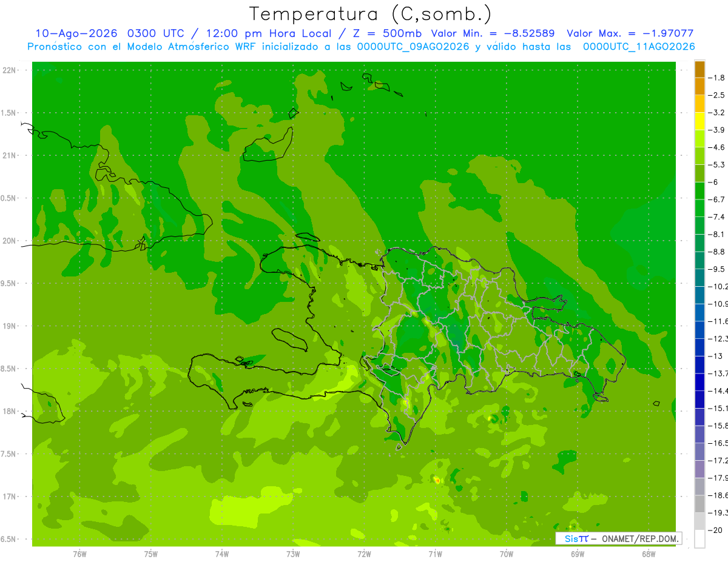
Task: Click the "-7.4" color scale label
Action: pos(716,217)
